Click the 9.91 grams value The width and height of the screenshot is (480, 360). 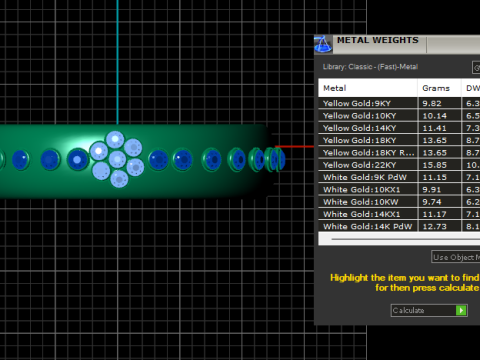[432, 190]
